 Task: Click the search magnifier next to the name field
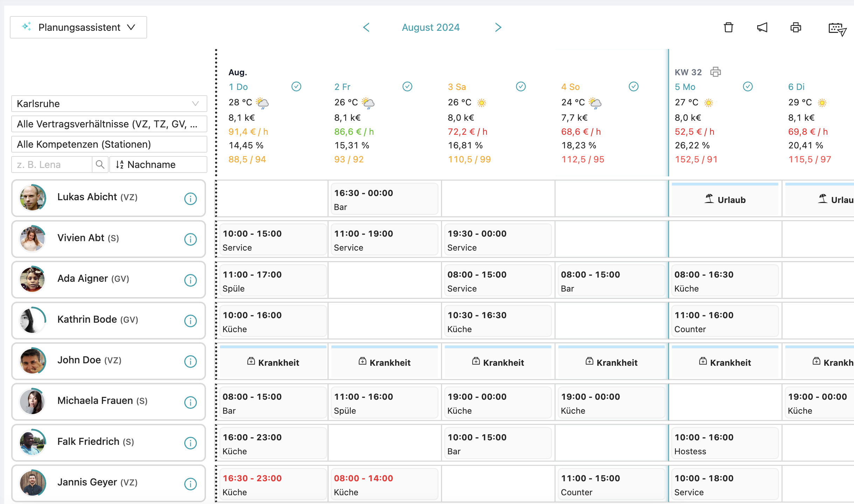coord(100,164)
